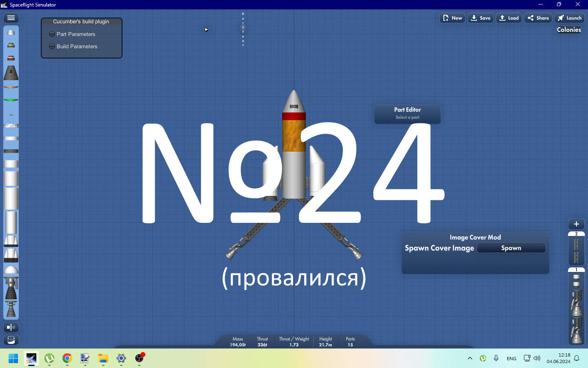Open the cylinder icon below the parts list

11,340
